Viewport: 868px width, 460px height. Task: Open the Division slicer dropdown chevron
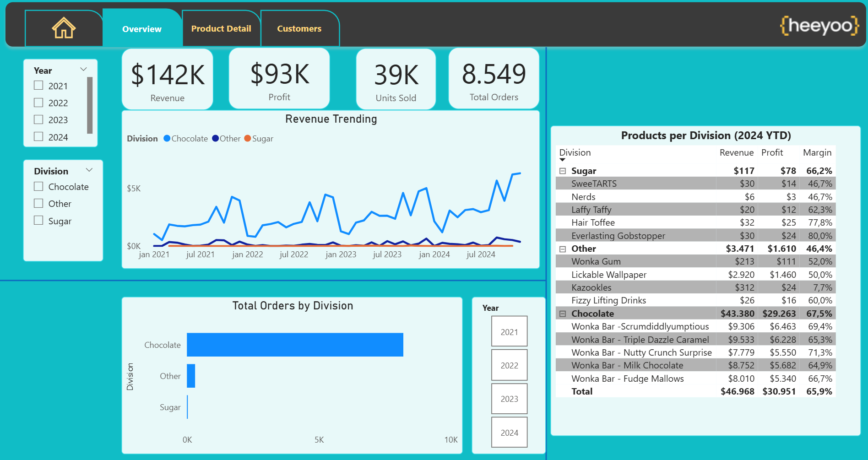tap(89, 170)
